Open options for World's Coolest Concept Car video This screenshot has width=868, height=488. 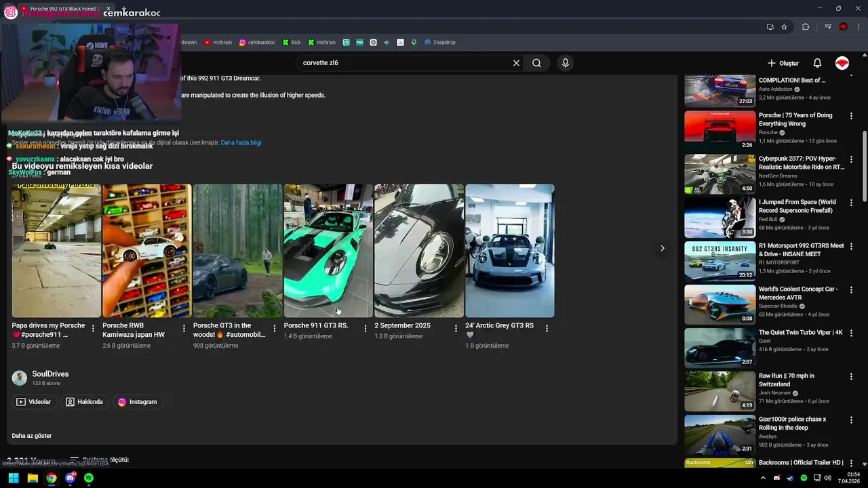click(x=851, y=289)
